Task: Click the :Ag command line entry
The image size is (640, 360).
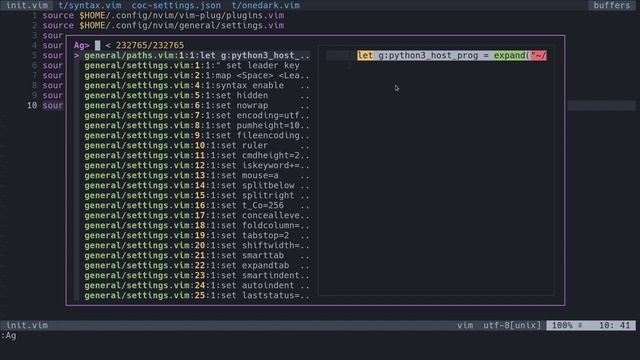Action: click(x=9, y=336)
